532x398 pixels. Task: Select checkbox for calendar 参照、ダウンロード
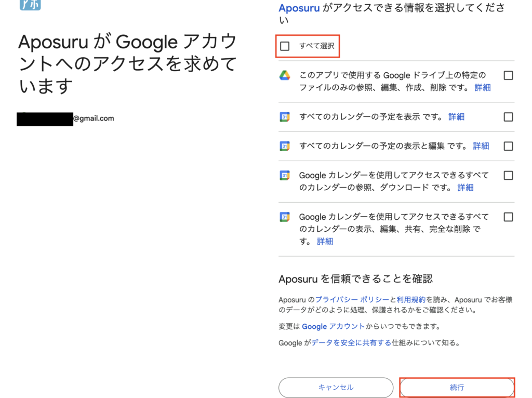(x=508, y=175)
